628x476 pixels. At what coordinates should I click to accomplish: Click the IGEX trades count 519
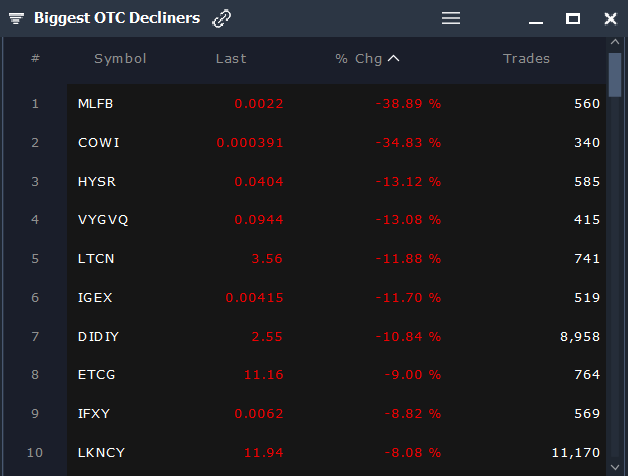coord(587,298)
